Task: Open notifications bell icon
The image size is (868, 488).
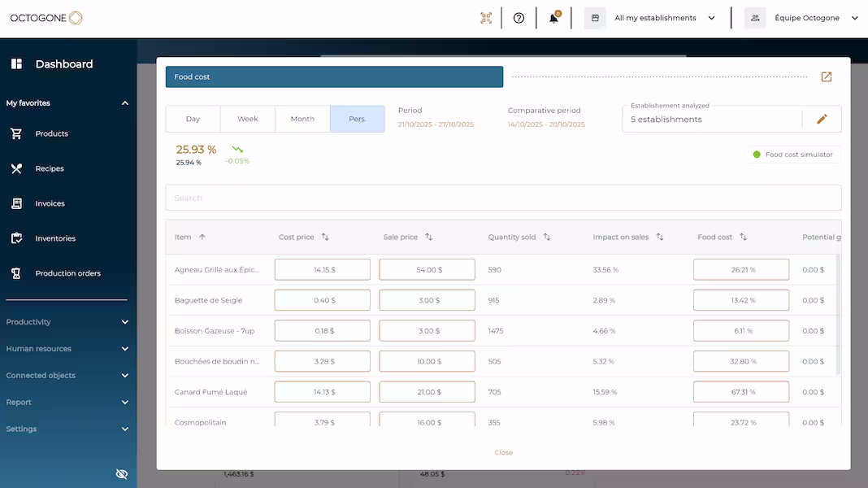Action: 554,18
